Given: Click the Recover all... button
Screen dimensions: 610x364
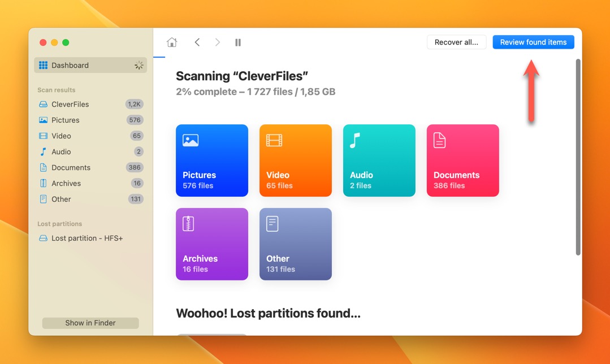Looking at the screenshot, I should 456,42.
